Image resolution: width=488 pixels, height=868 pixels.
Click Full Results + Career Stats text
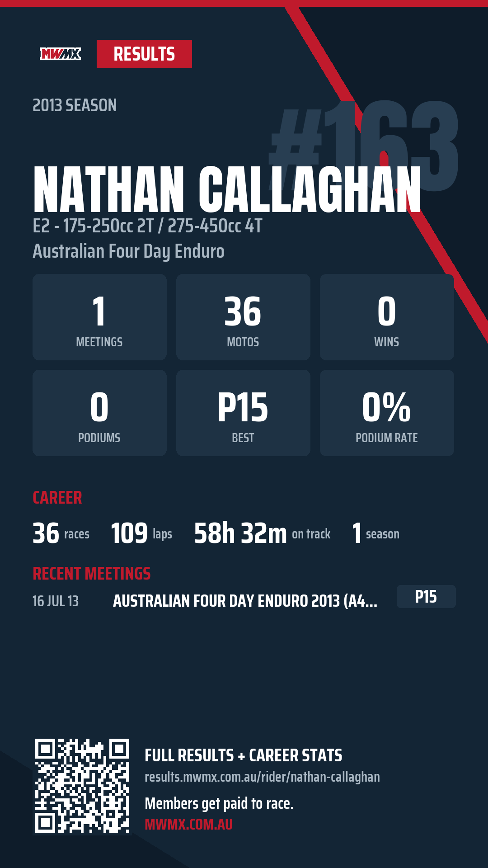click(x=244, y=755)
